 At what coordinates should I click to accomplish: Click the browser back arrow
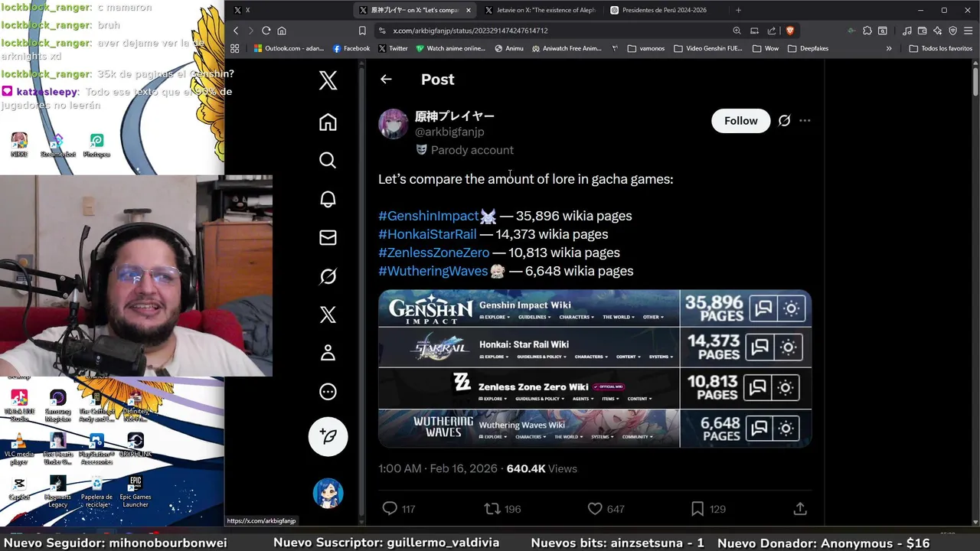tap(236, 31)
